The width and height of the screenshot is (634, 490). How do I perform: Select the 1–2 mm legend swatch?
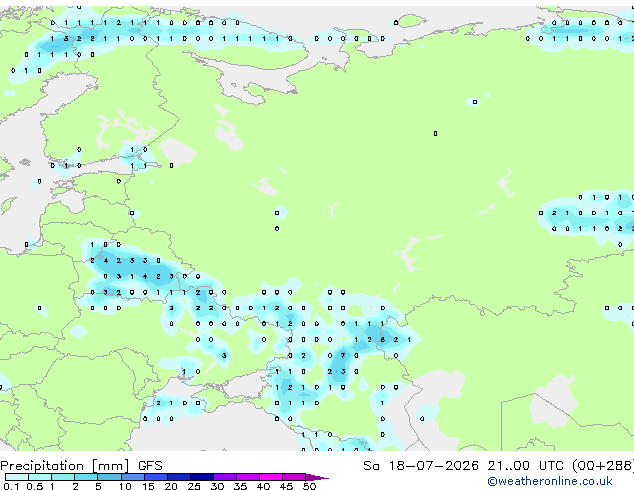click(63, 477)
